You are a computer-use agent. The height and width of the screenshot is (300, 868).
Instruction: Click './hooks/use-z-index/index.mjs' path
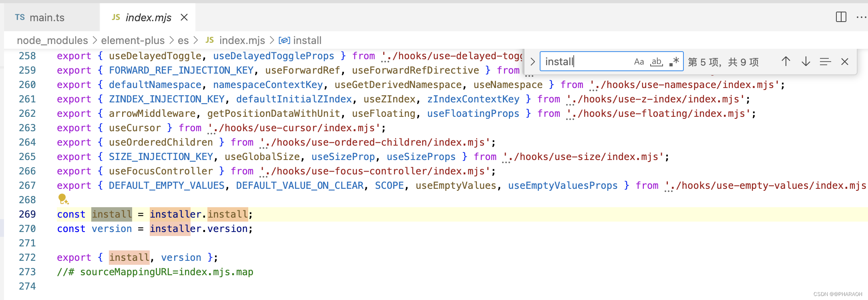click(655, 99)
